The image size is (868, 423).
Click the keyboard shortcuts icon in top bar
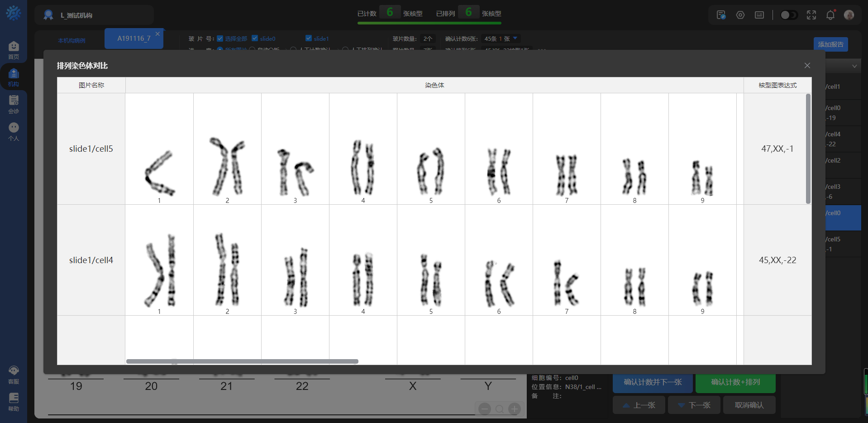(759, 15)
